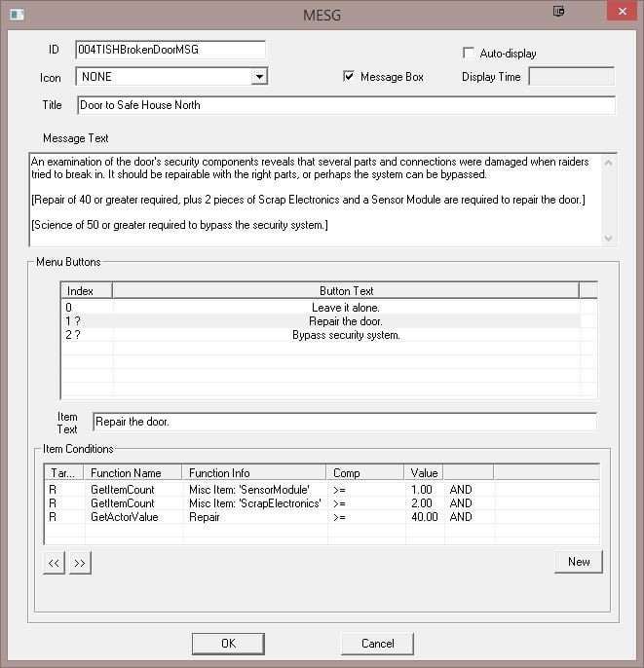Viewport: 644px width, 668px height.
Task: Select the 'Leave it alone.' button row
Action: (346, 307)
